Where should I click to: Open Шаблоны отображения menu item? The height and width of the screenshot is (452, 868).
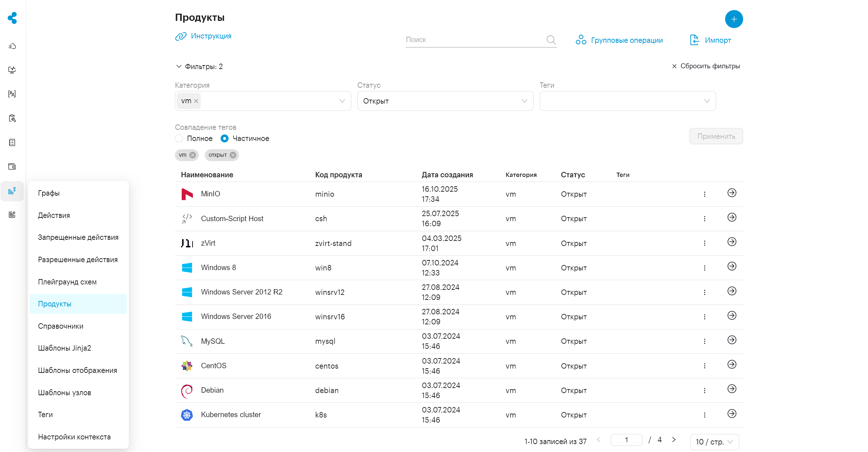(x=78, y=370)
